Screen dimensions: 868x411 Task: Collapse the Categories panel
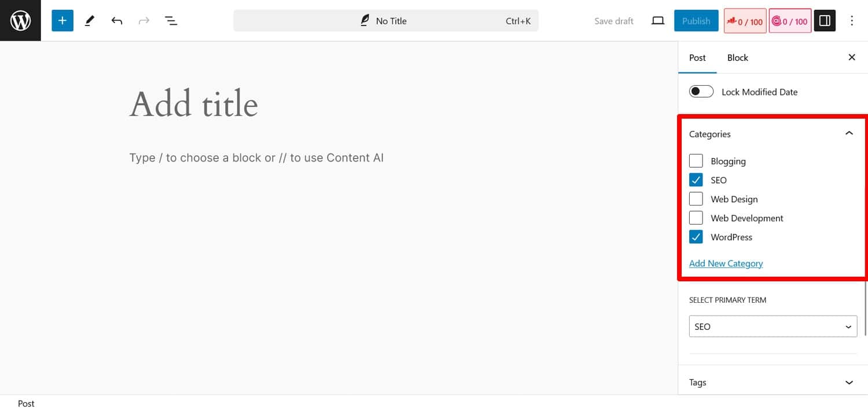click(849, 133)
